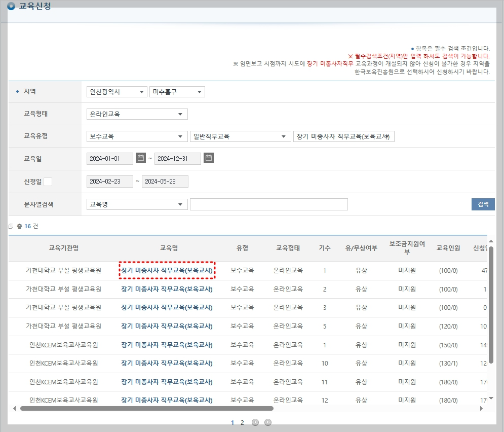Open the start date calendar picker

pyautogui.click(x=141, y=158)
